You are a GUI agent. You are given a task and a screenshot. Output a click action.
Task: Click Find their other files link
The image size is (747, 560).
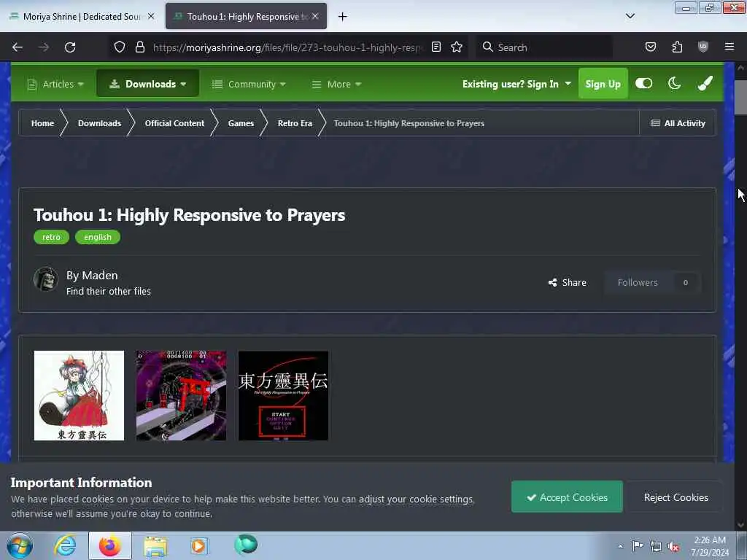tap(109, 292)
